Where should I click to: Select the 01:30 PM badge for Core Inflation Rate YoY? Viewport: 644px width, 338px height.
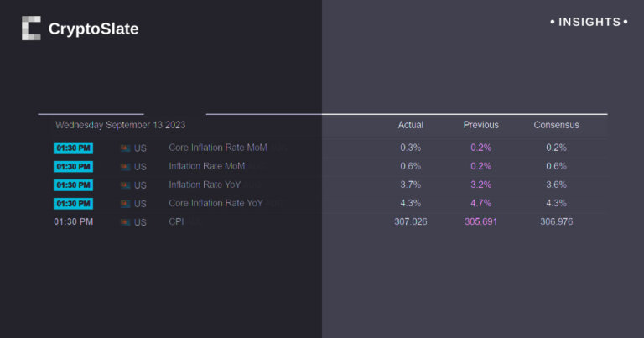73,204
